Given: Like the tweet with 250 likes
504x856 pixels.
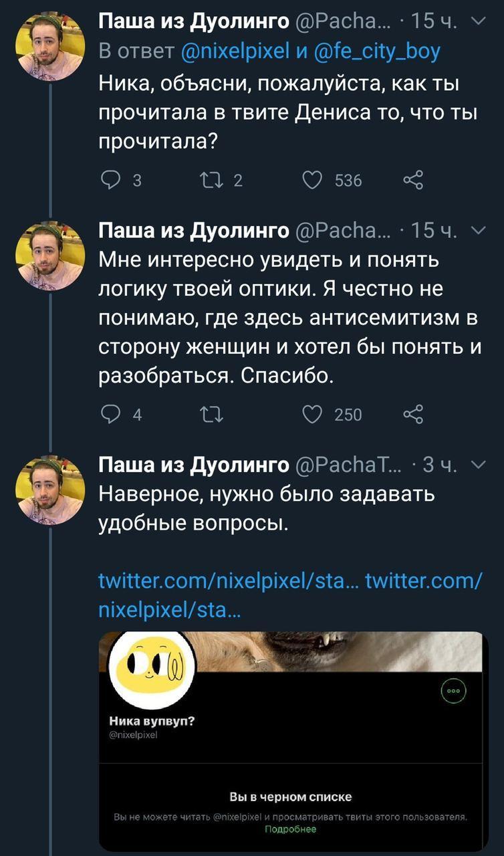Looking at the screenshot, I should pos(313,415).
